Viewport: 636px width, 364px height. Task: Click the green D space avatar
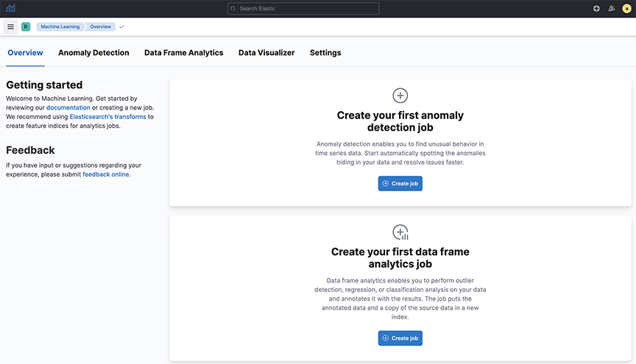point(26,26)
